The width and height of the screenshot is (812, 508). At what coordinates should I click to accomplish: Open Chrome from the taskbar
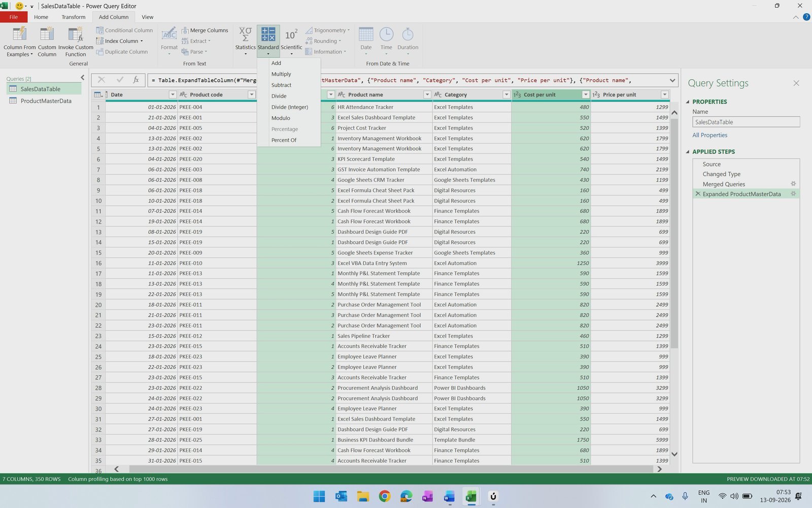(385, 496)
